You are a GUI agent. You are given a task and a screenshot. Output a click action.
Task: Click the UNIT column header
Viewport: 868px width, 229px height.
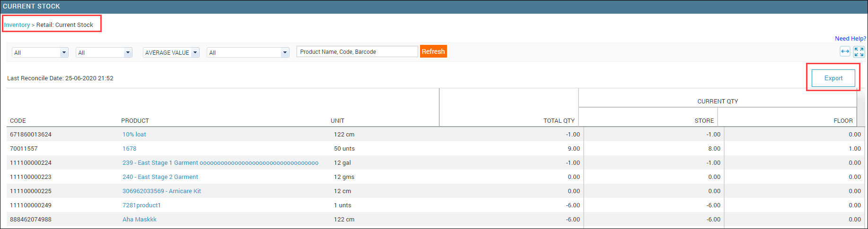[x=337, y=121]
